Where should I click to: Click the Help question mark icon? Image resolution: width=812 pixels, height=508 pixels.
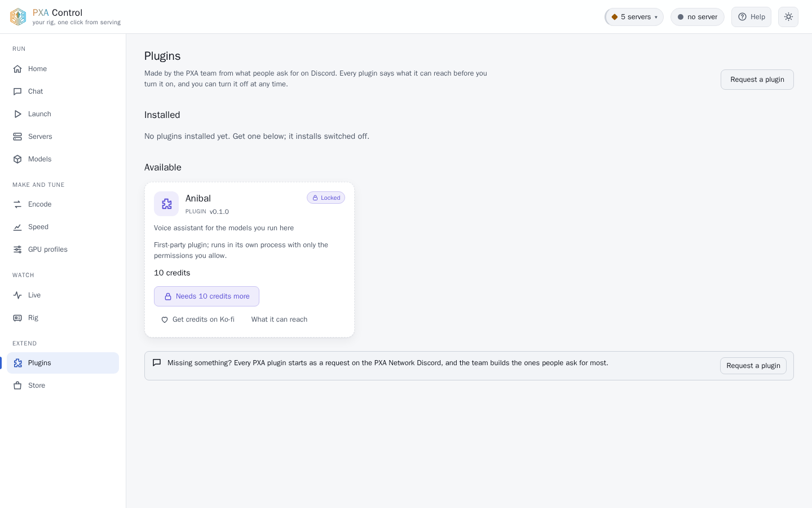(x=742, y=17)
